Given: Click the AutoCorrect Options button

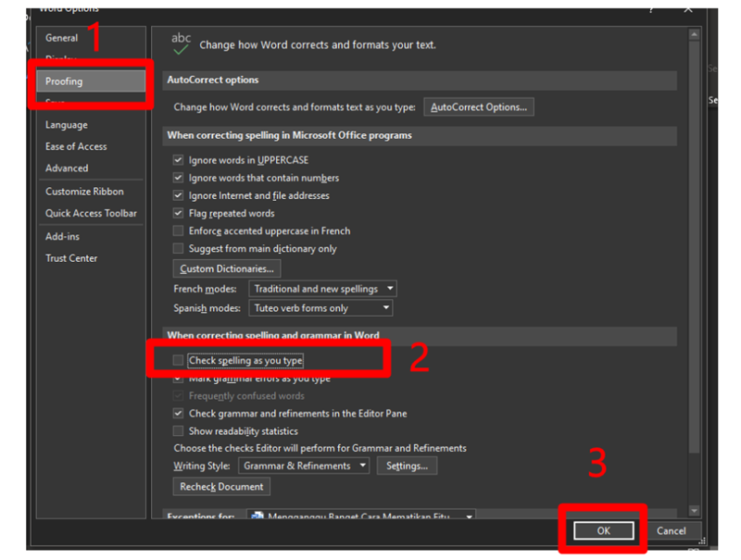Looking at the screenshot, I should pos(479,107).
